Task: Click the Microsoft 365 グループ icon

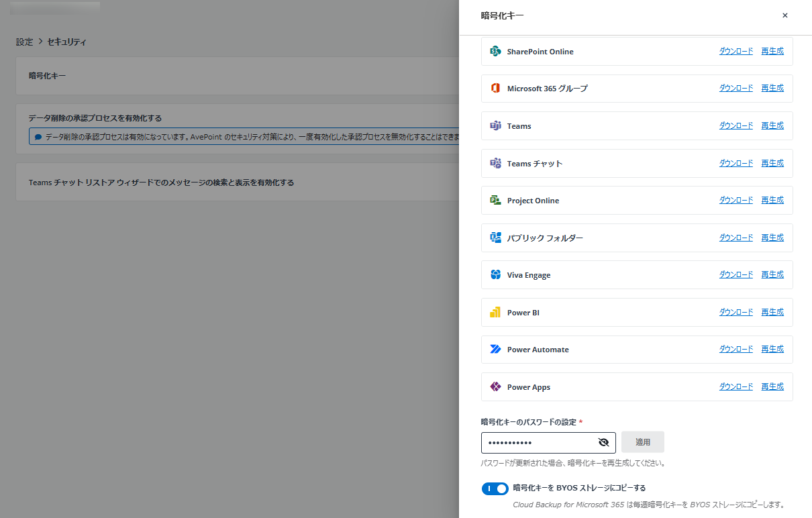Action: click(496, 89)
